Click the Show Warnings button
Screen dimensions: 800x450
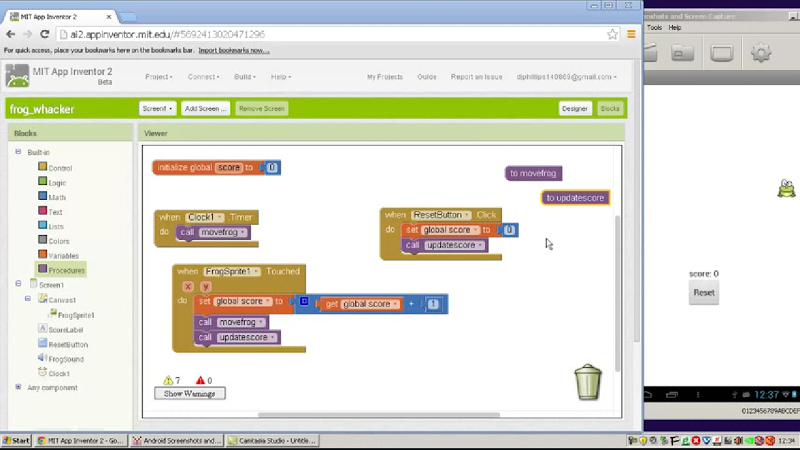pos(190,393)
